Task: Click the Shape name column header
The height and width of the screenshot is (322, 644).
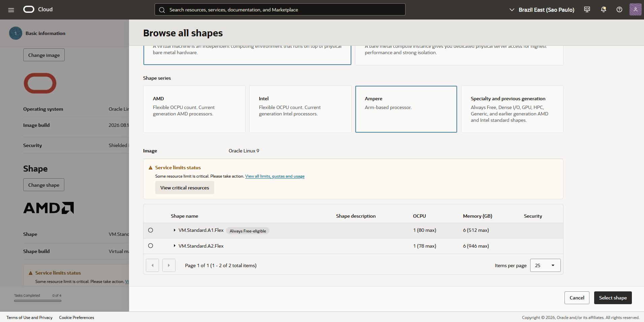Action: coord(184,216)
